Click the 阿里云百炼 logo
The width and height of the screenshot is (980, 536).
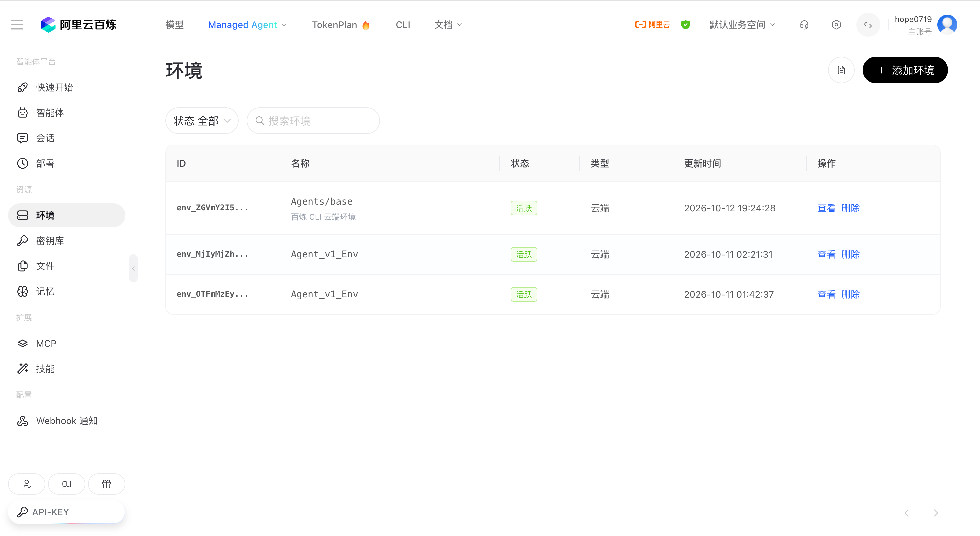pos(79,25)
